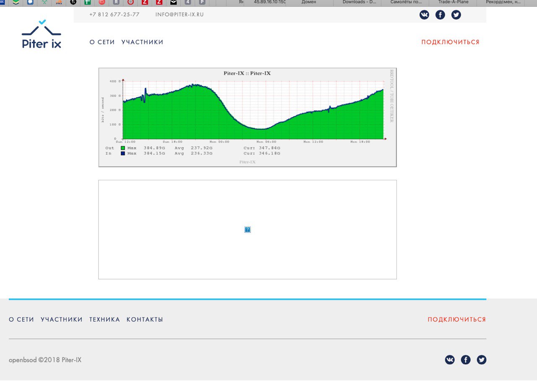Click the Piter ix logo

(x=42, y=34)
